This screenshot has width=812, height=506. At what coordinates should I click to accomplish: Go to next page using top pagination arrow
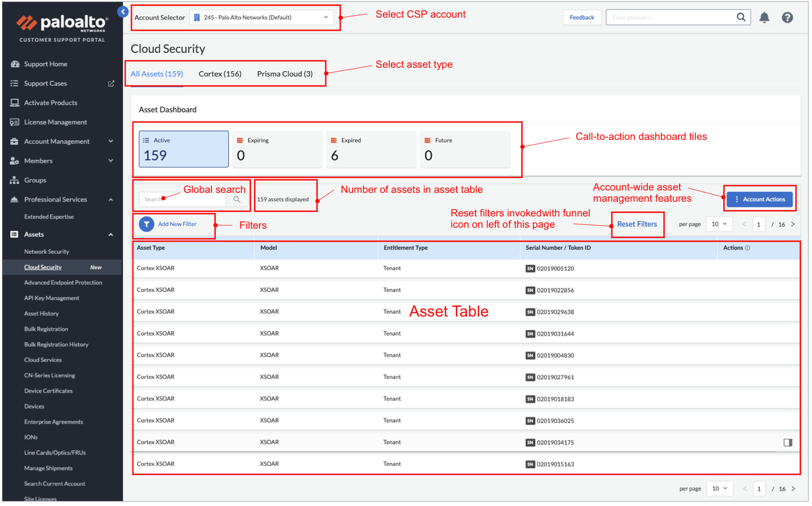click(793, 224)
